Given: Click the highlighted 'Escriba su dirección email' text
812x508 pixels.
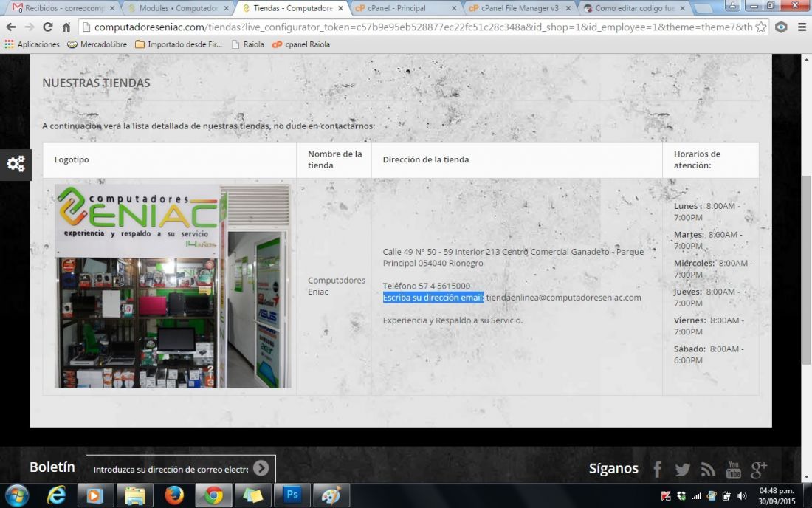Looking at the screenshot, I should (433, 298).
